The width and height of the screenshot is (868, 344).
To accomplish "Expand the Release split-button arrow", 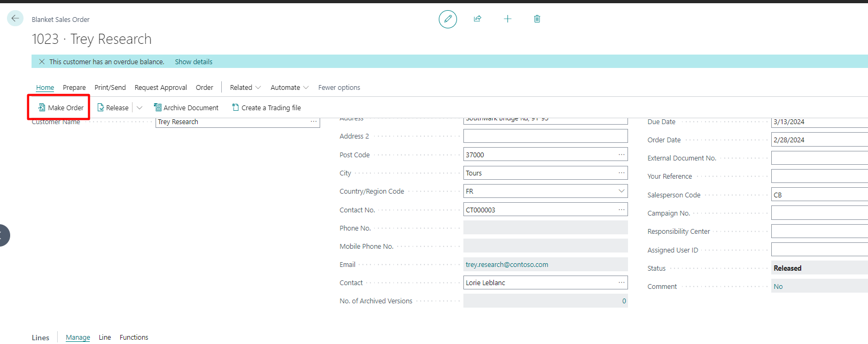I will 139,108.
